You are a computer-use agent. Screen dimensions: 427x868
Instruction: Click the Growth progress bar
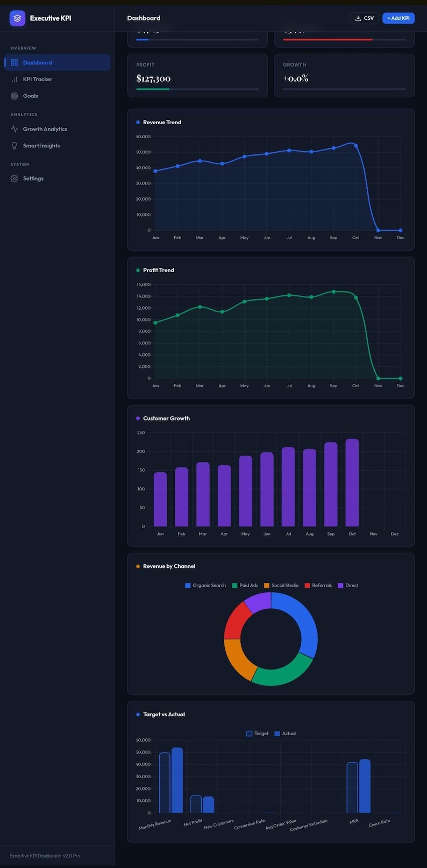pyautogui.click(x=344, y=89)
